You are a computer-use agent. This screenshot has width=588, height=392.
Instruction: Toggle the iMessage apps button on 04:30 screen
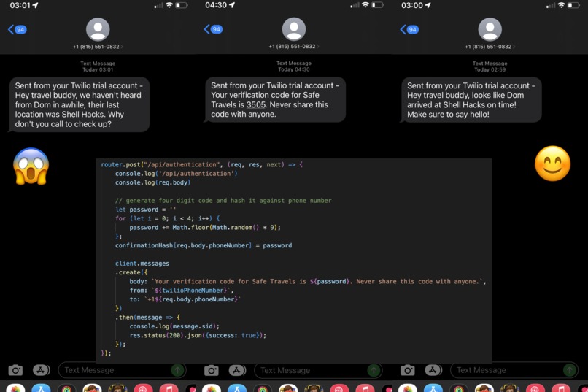(237, 371)
